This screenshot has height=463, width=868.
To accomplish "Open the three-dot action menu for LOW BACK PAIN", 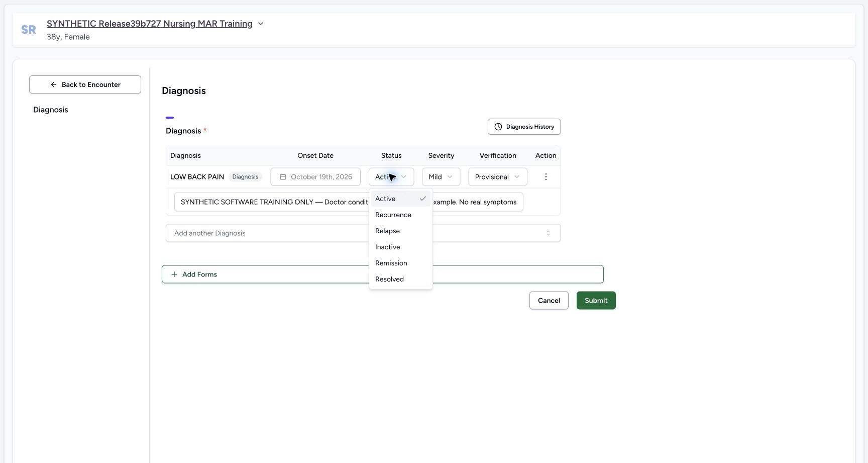I will (x=546, y=177).
